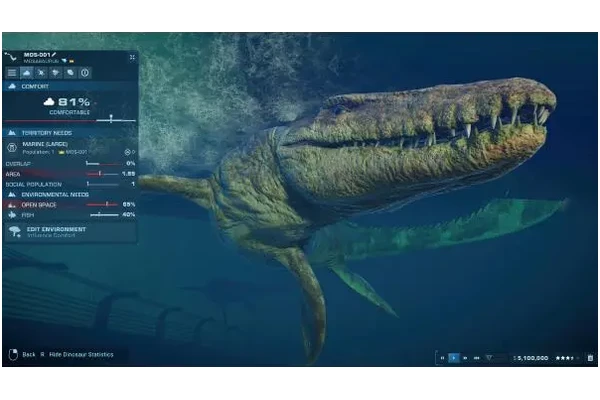Open the info circle tab icon
The height and width of the screenshot is (400, 600).
coord(85,73)
